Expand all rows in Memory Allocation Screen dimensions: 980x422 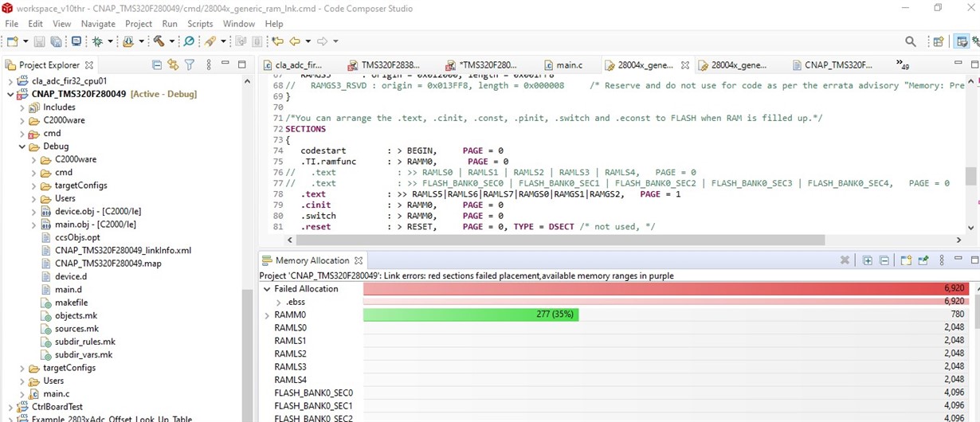[867, 260]
